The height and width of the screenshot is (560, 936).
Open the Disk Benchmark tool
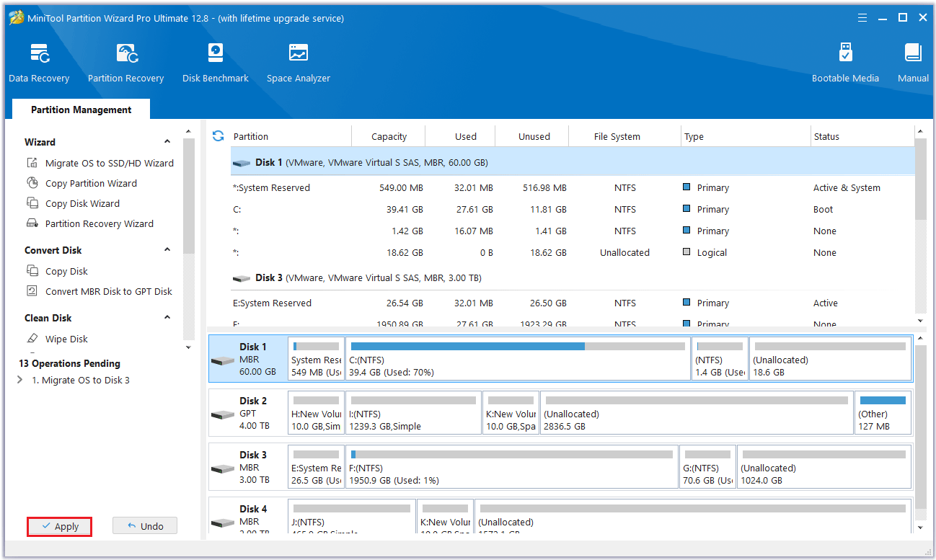click(215, 63)
